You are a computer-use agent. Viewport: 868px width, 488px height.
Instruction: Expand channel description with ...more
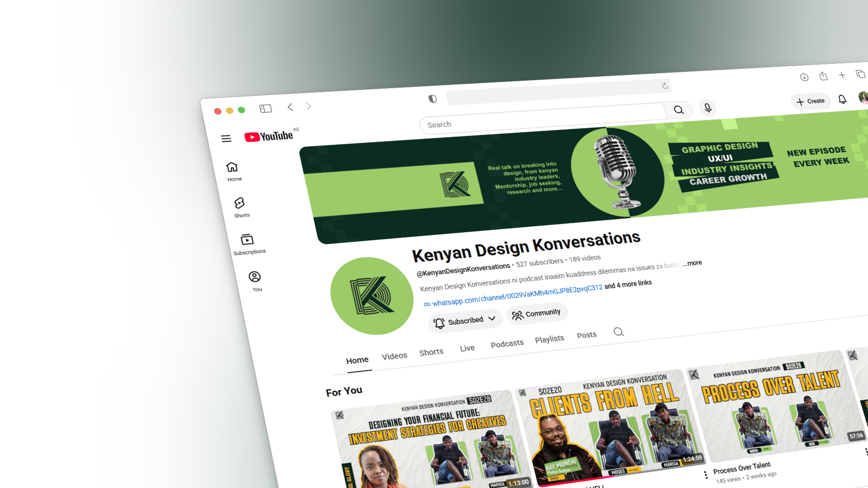click(692, 263)
